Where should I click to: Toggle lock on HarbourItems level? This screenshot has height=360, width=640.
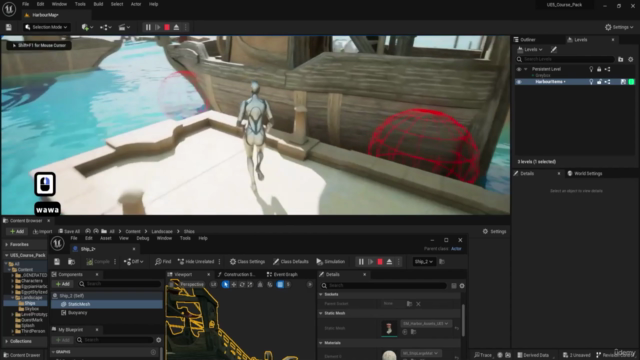[x=599, y=82]
